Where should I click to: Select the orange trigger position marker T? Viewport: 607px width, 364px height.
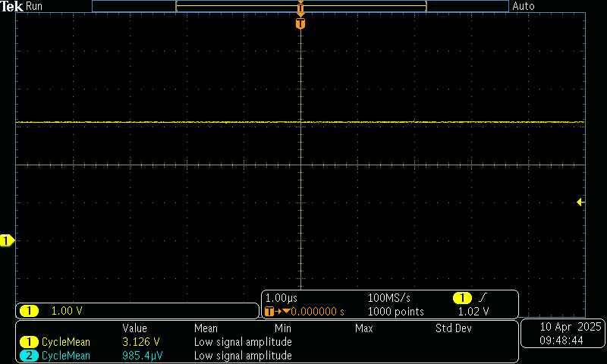(300, 24)
